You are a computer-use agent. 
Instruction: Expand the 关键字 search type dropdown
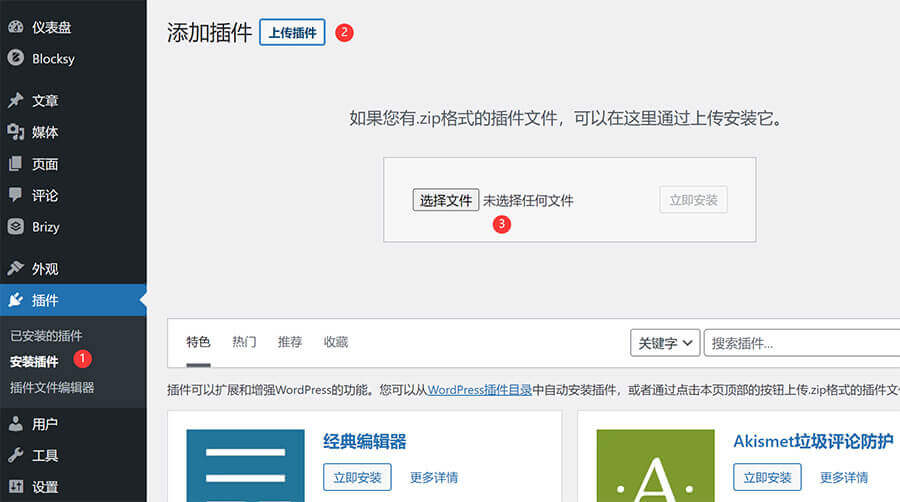click(x=664, y=343)
